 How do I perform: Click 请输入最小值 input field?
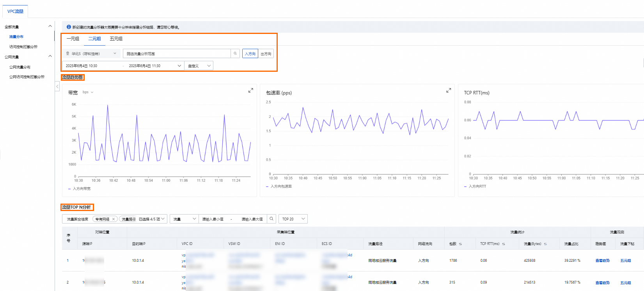pos(213,219)
